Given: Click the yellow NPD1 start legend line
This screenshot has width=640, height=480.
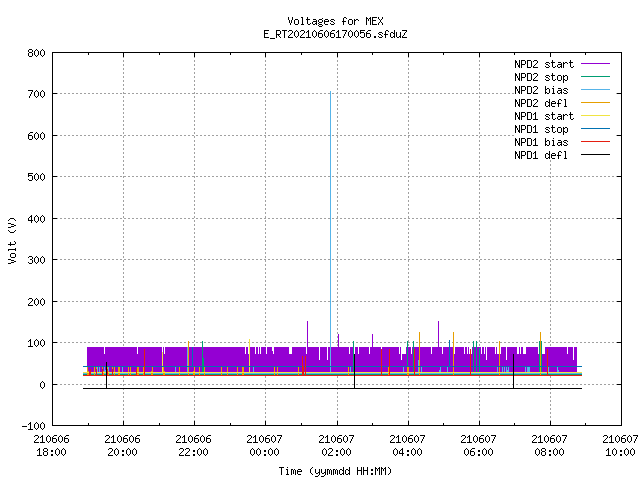Looking at the screenshot, I should [x=595, y=116].
